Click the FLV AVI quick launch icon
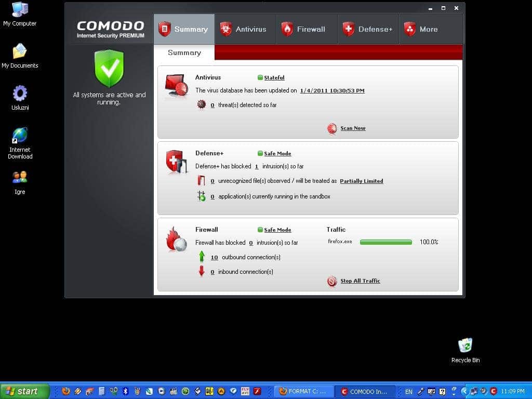The image size is (532, 399). (245, 391)
